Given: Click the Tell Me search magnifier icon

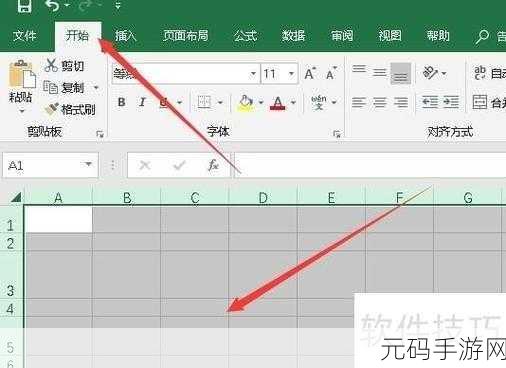Looking at the screenshot, I should (482, 36).
